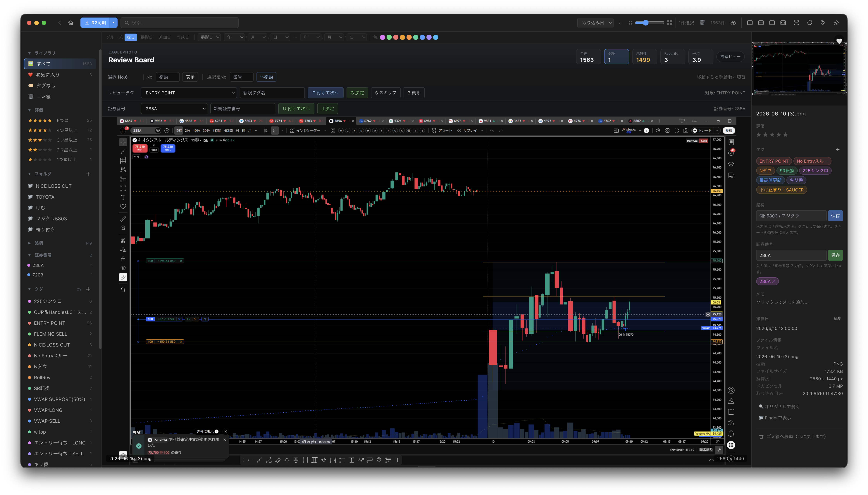
Task: Click the refresh icon in the toolbar
Action: pyautogui.click(x=810, y=23)
